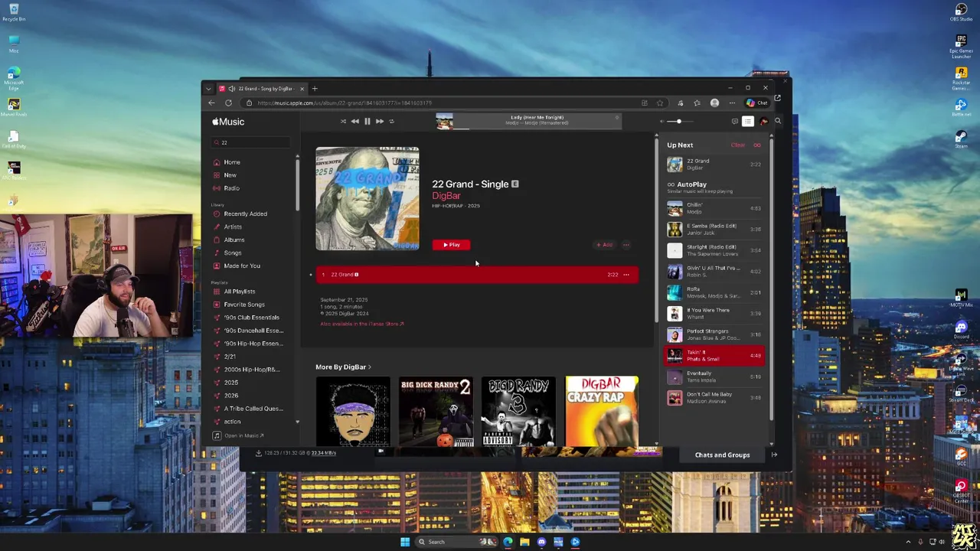Open A Tribe Called Quest playlist
980x551 pixels.
point(253,409)
